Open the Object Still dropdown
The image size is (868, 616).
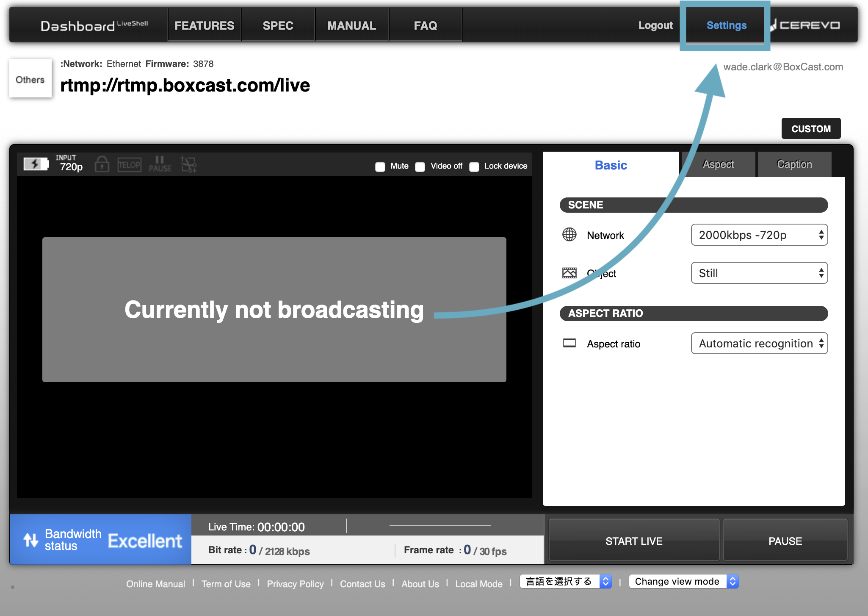pyautogui.click(x=759, y=273)
